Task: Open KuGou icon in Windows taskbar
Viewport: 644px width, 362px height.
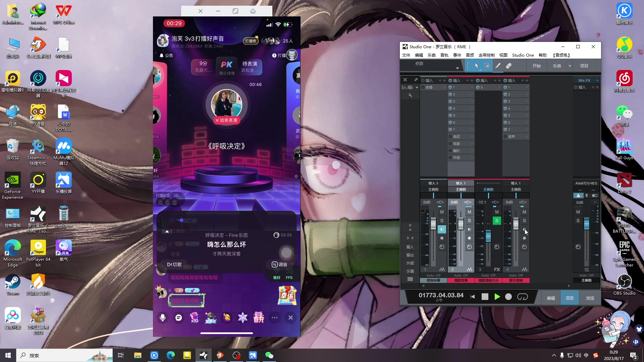Action: (154, 355)
